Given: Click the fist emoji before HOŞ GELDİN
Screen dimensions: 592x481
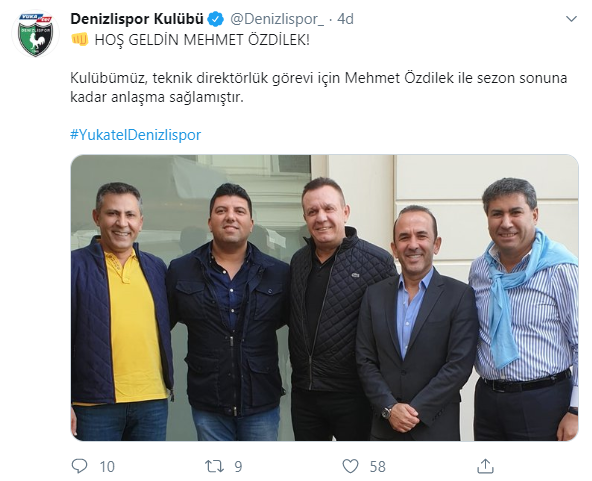Looking at the screenshot, I should (79, 39).
